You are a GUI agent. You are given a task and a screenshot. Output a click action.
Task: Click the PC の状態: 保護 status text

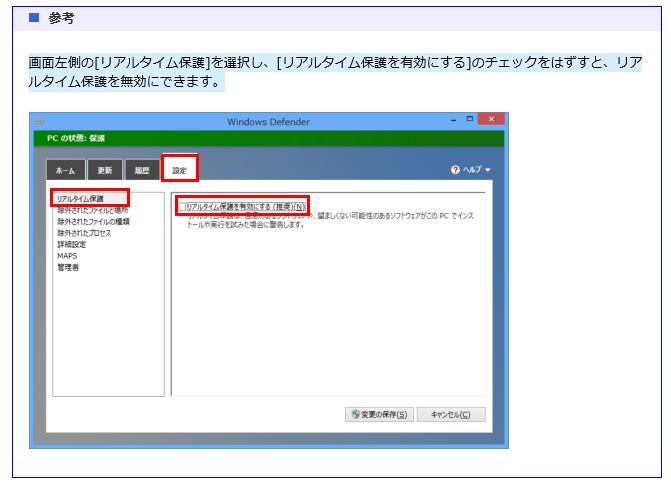[76, 138]
